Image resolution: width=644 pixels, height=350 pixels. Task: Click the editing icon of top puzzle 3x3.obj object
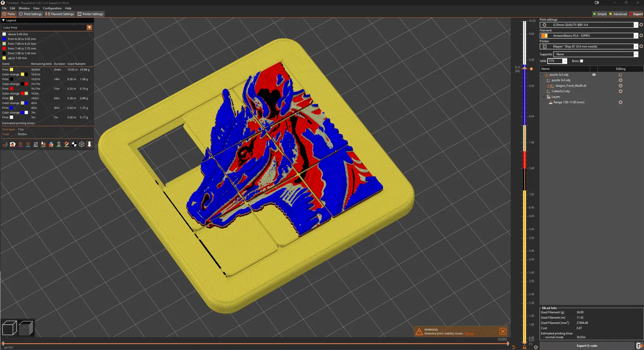(621, 75)
